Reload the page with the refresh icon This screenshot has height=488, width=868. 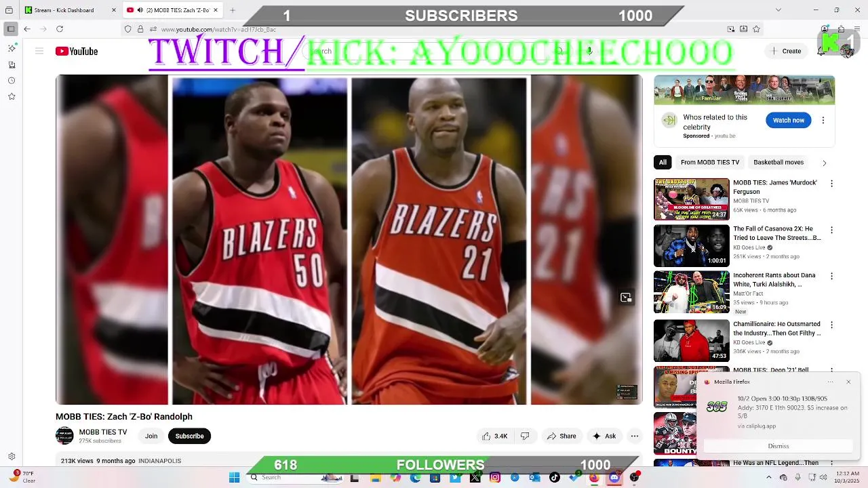pos(60,29)
